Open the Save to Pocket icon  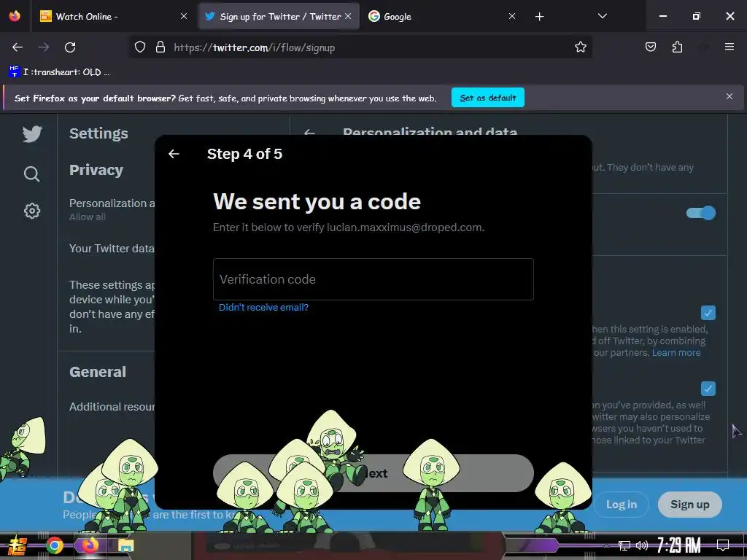click(x=650, y=47)
